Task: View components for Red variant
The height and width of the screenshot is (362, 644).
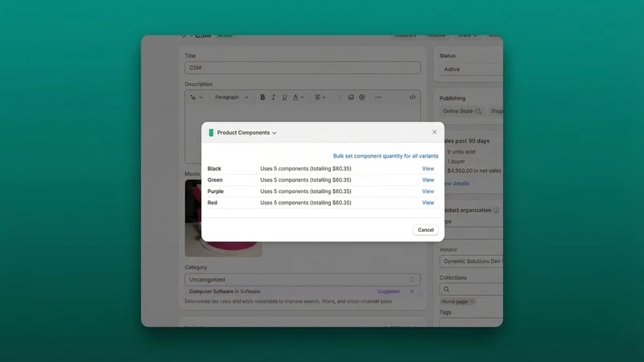Action: tap(427, 203)
